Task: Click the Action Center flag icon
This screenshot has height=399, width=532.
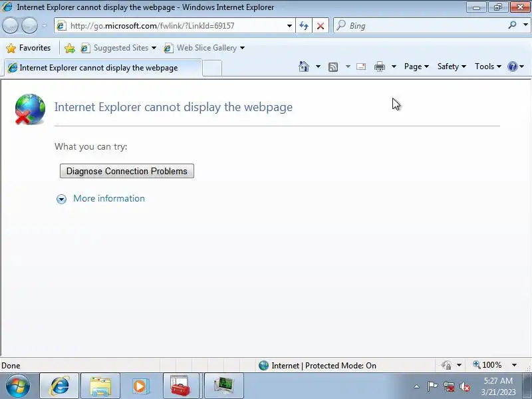Action: (432, 386)
